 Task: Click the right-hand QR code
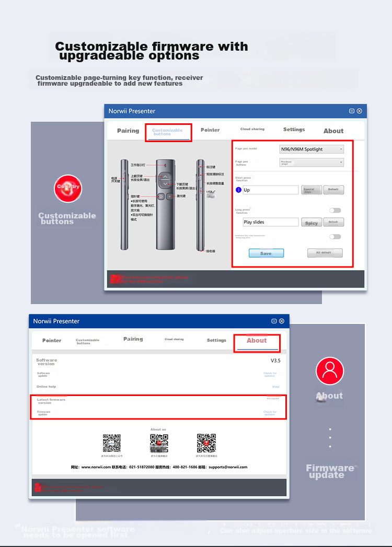206,443
